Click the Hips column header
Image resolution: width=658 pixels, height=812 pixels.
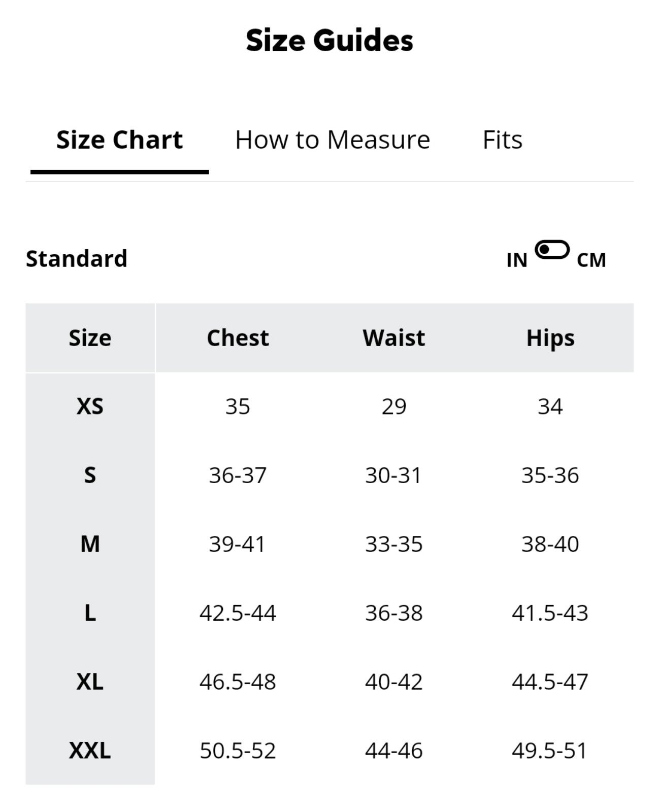550,338
